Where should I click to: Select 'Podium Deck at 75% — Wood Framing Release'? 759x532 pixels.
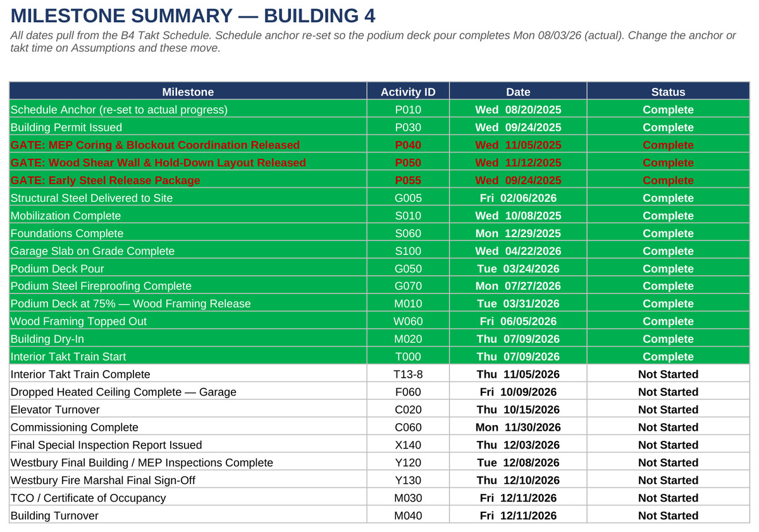[188, 304]
